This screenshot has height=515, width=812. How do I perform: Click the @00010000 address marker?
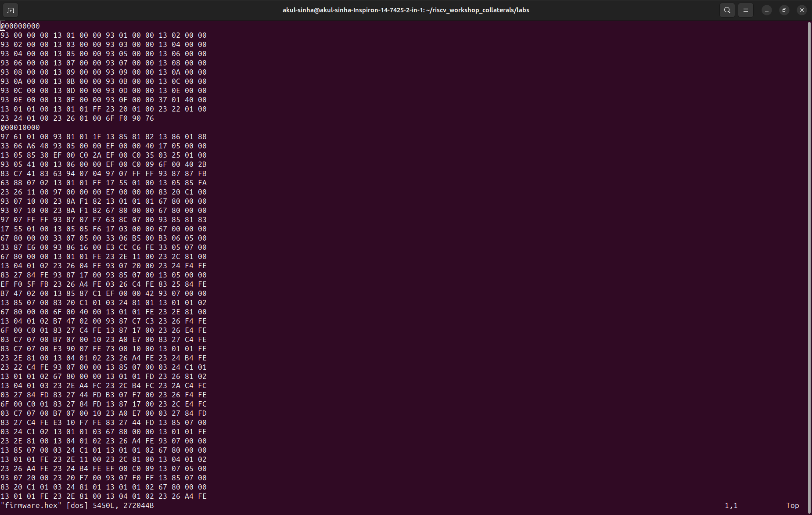pyautogui.click(x=20, y=127)
